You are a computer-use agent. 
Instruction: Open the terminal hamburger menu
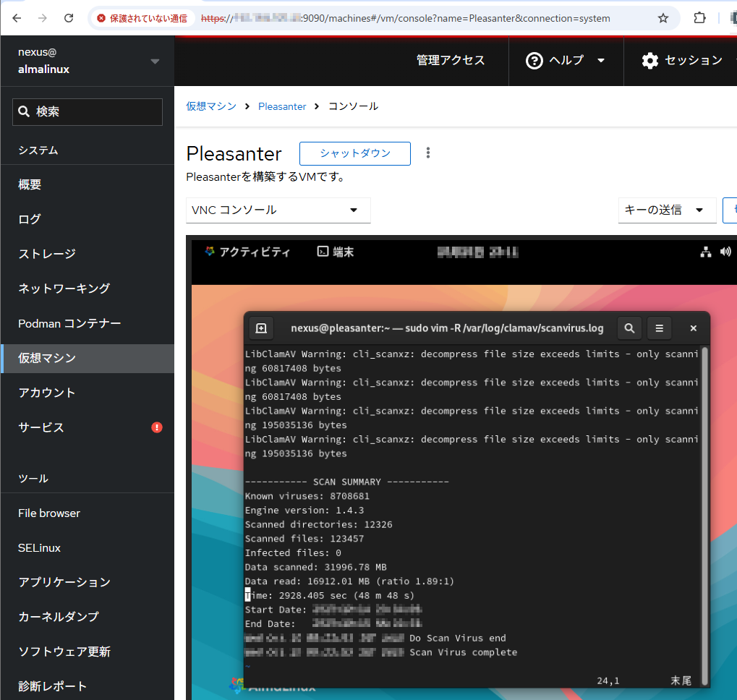coord(659,328)
